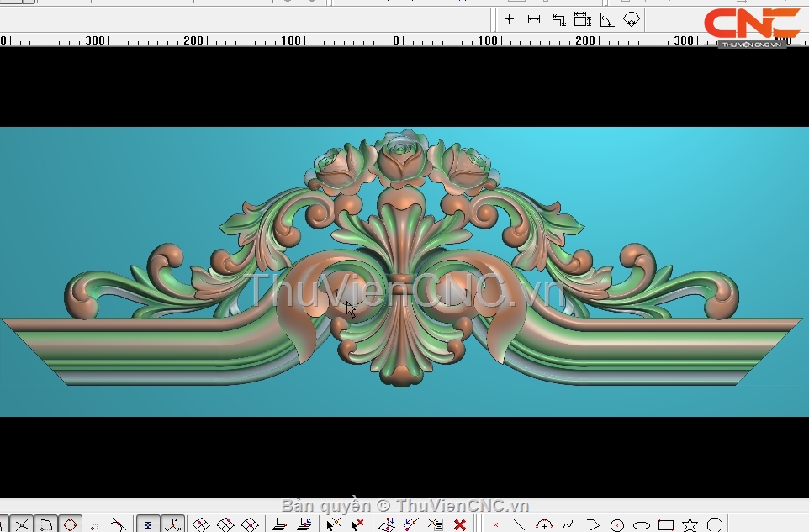Click the width and height dimension tool
The width and height of the screenshot is (809, 532).
click(x=582, y=18)
